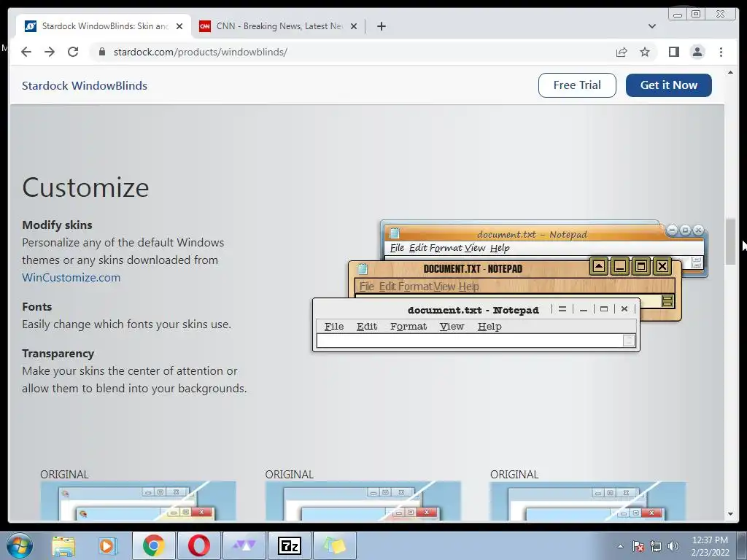Viewport: 747px width, 560px height.
Task: Bookmark this page with the star icon
Action: pyautogui.click(x=645, y=52)
